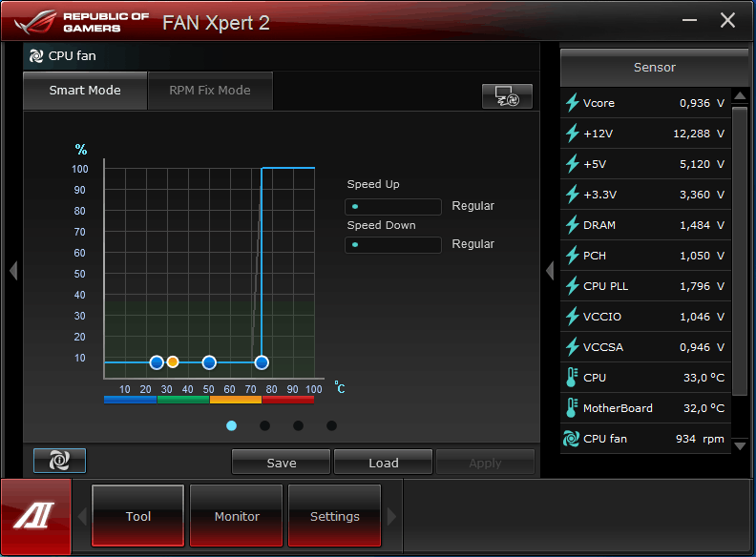Select the second fan page dot
The height and width of the screenshot is (557, 756).
click(x=264, y=425)
